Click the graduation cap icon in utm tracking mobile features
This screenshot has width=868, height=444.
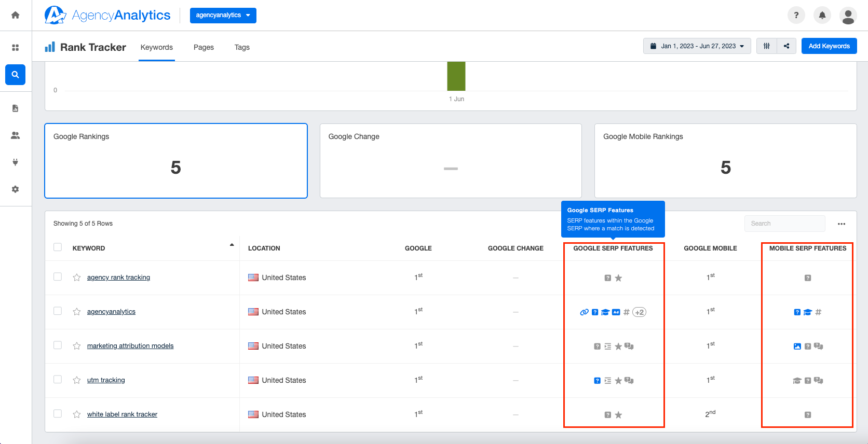point(797,381)
